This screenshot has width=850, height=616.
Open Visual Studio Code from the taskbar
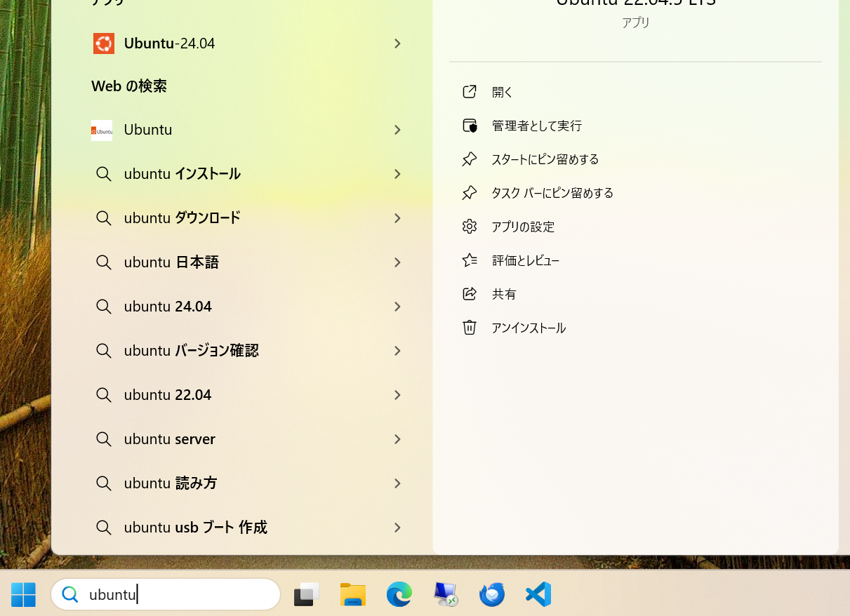[538, 594]
